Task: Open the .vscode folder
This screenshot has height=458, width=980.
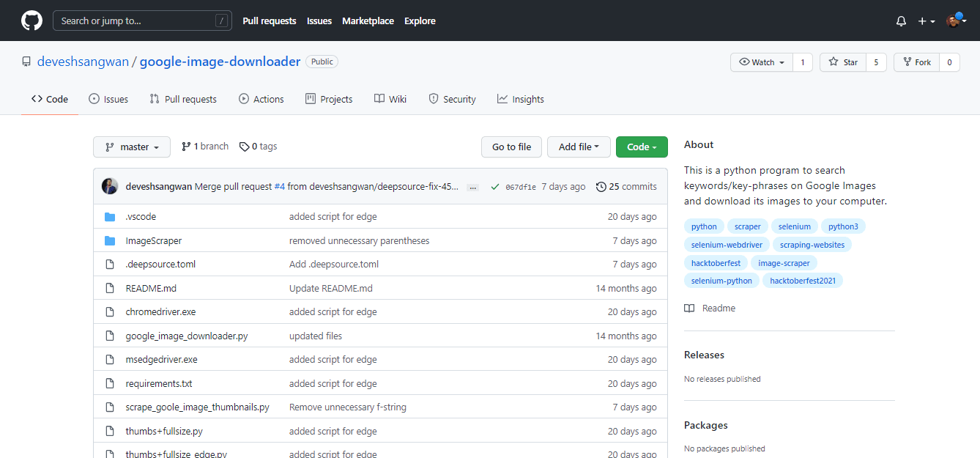Action: click(141, 217)
